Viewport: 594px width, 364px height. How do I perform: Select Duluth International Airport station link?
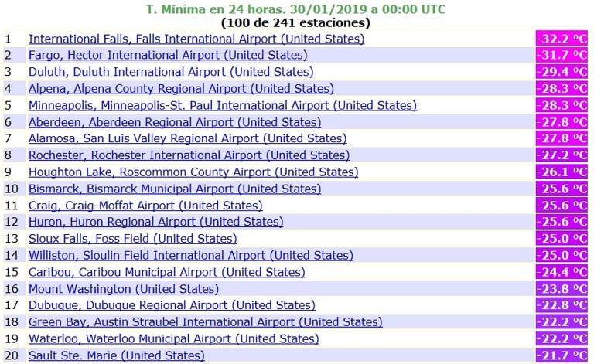171,72
